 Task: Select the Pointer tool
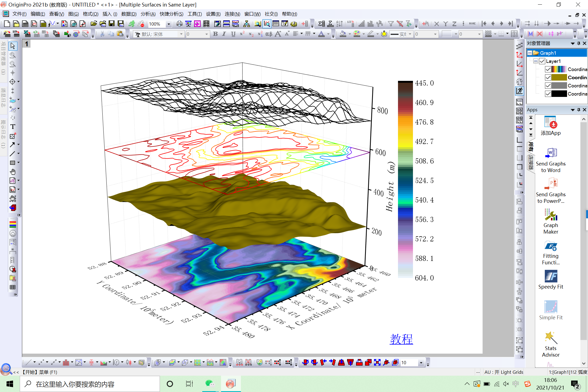[13, 46]
